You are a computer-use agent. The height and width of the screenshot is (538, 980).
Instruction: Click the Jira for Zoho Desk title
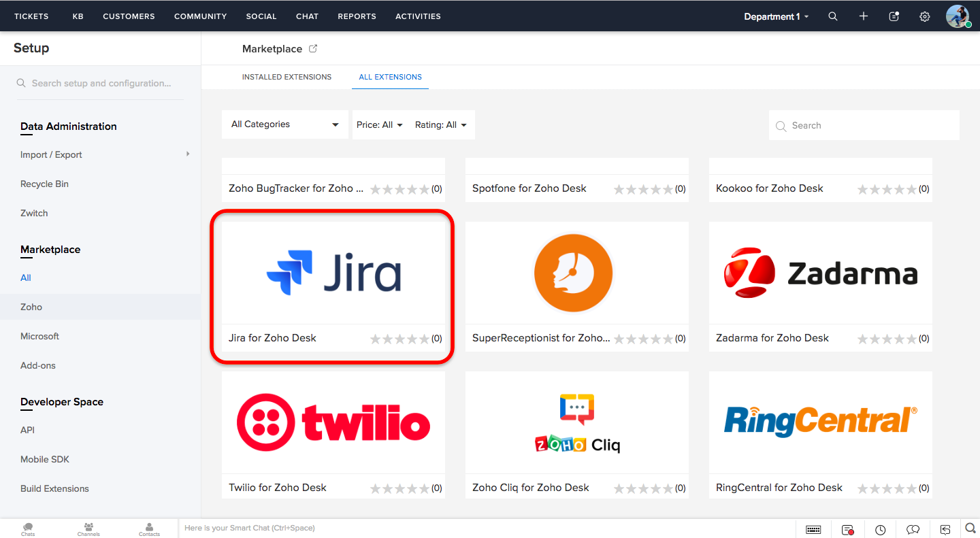coord(272,337)
